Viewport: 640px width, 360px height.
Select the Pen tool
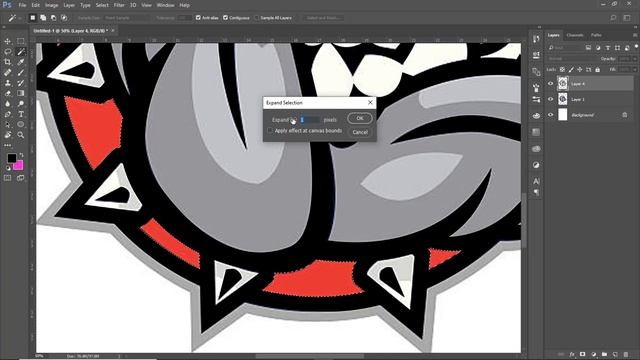(7, 114)
